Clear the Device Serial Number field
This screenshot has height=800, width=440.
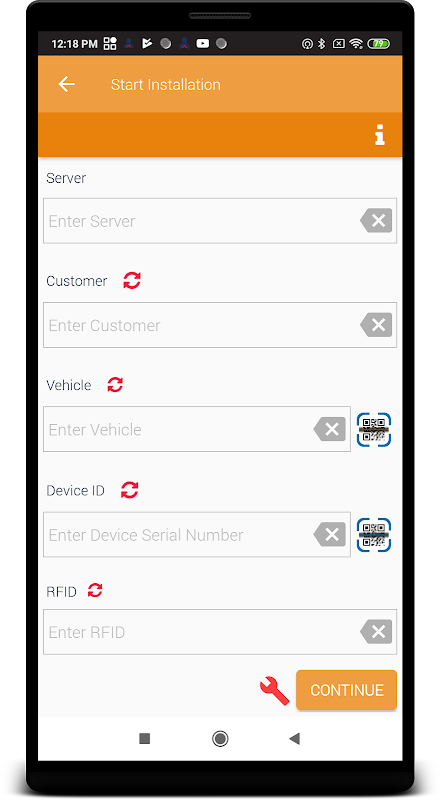(330, 535)
